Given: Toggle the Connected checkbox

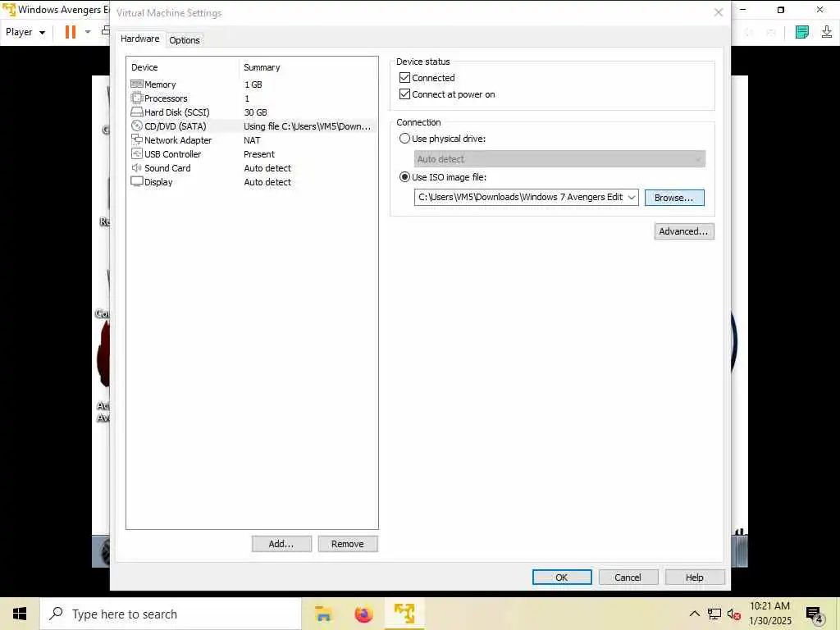Looking at the screenshot, I should click(x=404, y=78).
